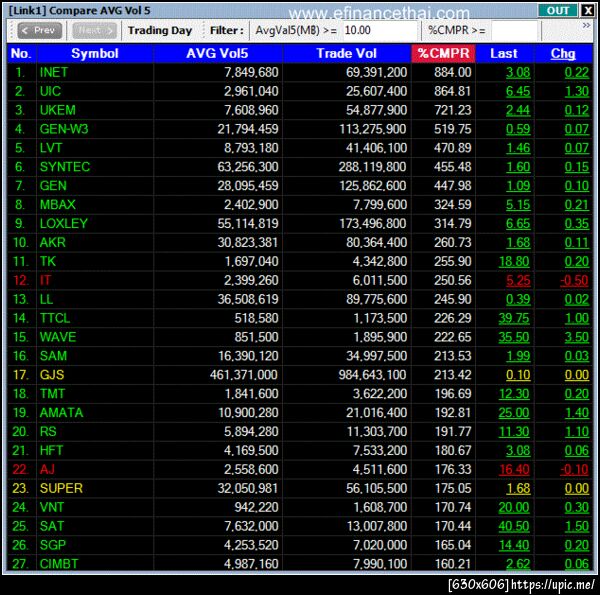Close the Compare AVG Vol 5 window
The width and height of the screenshot is (600, 595).
[587, 11]
